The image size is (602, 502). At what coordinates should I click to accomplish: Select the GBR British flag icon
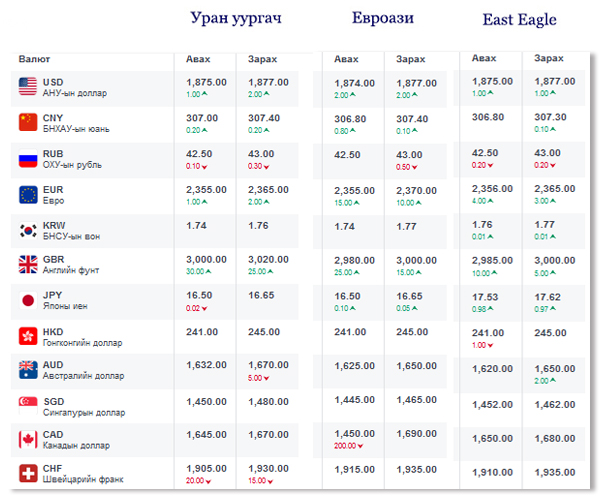(28, 265)
